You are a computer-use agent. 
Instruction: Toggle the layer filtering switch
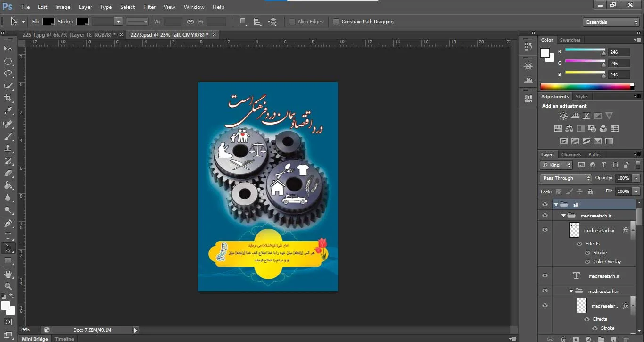tap(638, 165)
